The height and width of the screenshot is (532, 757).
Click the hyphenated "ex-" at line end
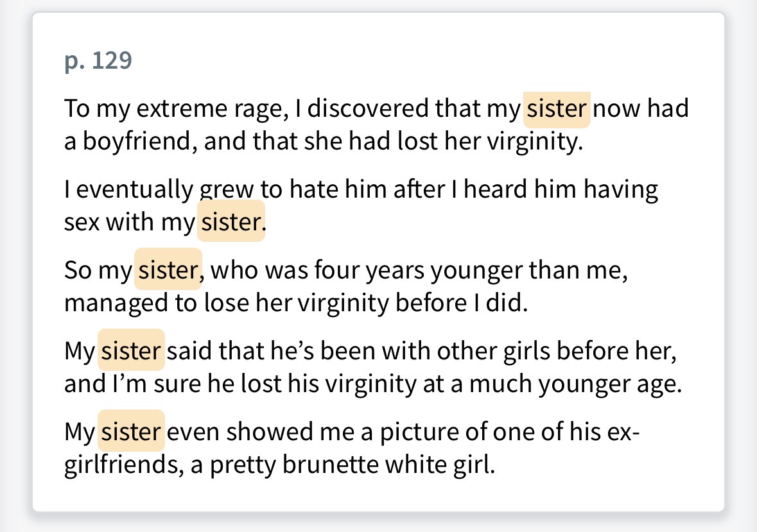click(622, 432)
